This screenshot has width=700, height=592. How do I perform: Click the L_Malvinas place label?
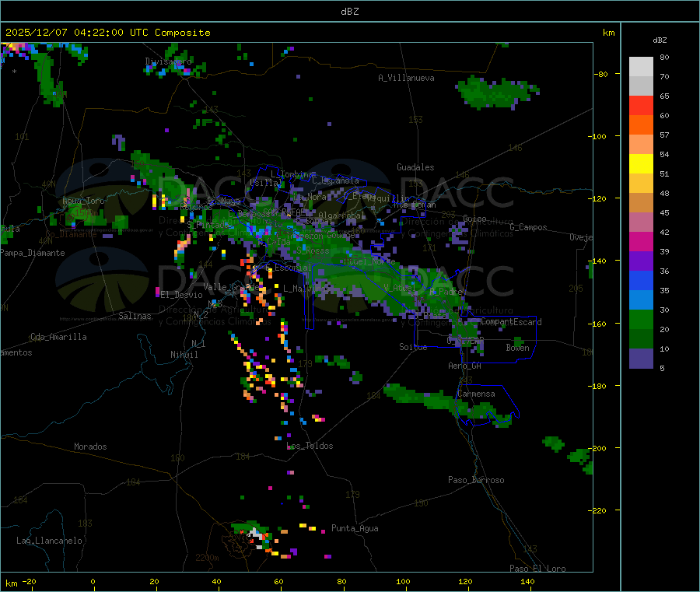(306, 289)
